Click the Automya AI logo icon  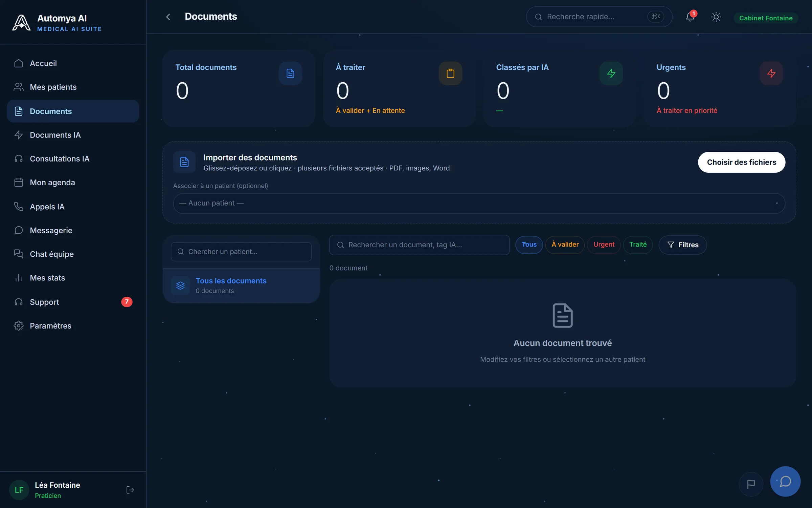click(x=21, y=23)
